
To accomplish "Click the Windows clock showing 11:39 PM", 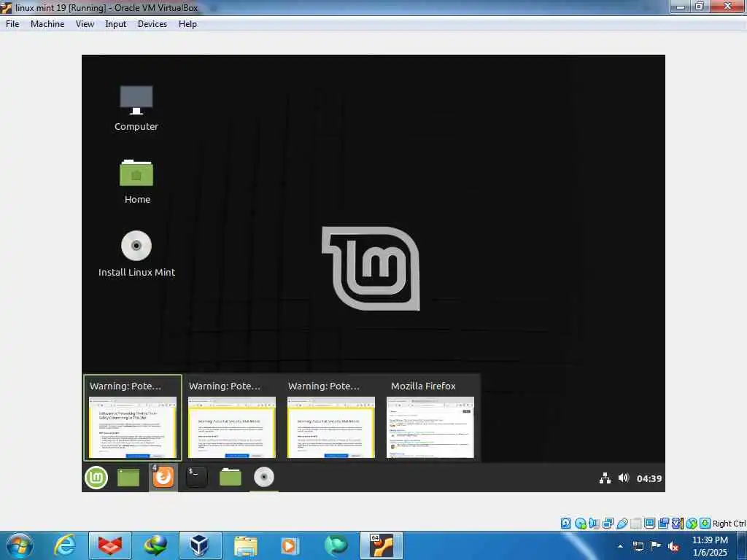I will 711,546.
